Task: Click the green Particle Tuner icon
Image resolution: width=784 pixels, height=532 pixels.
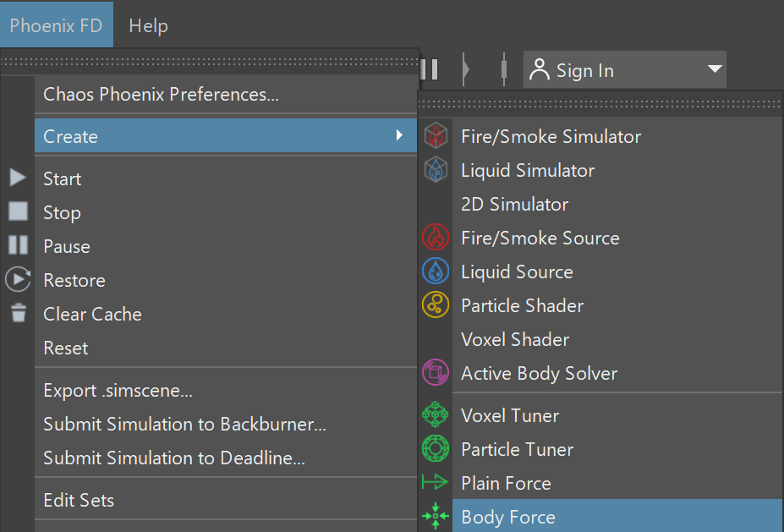Action: (x=436, y=448)
